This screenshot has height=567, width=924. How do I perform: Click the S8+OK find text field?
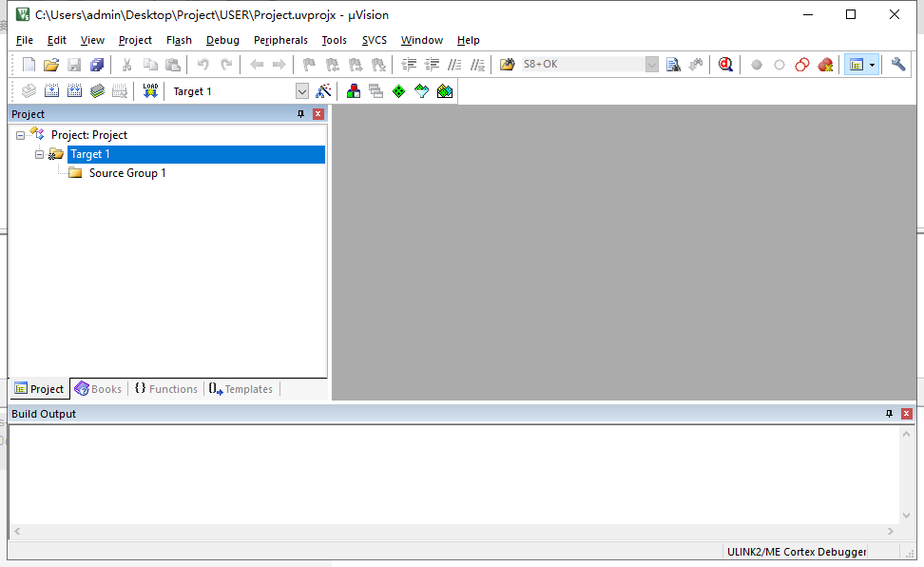tap(584, 65)
